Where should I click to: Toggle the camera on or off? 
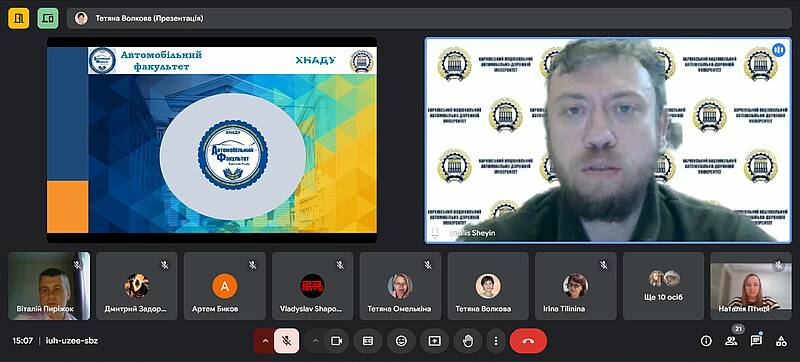pyautogui.click(x=336, y=341)
